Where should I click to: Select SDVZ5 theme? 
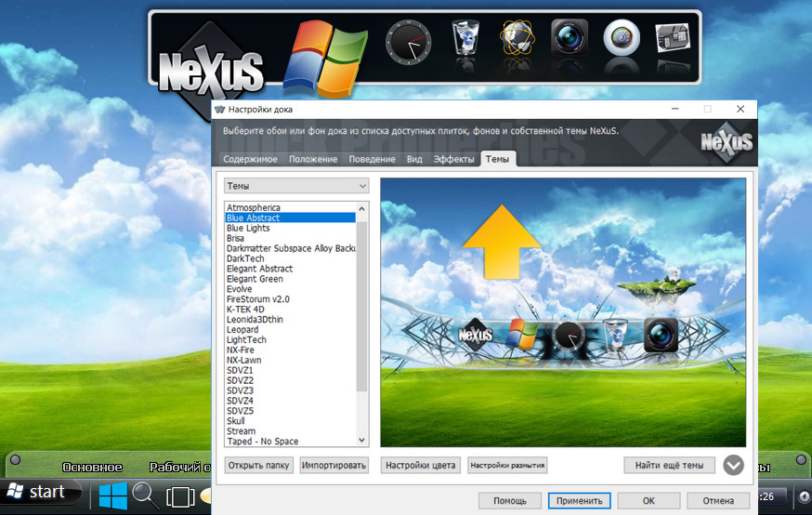pos(291,411)
